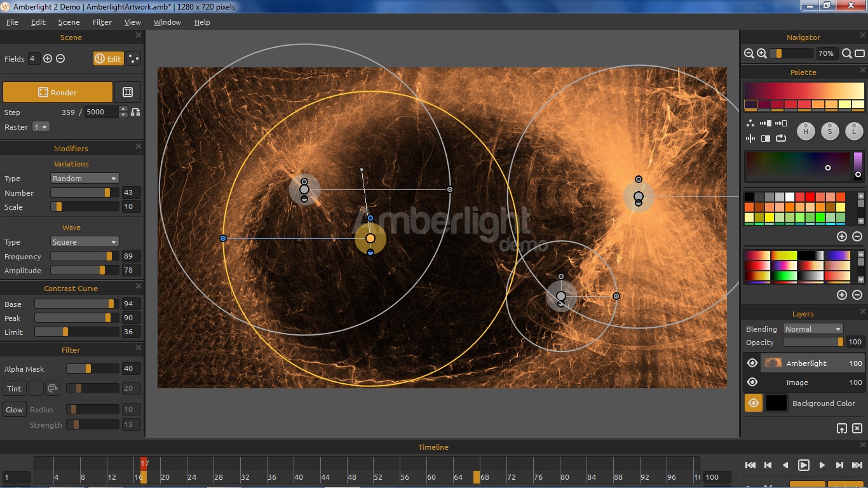The height and width of the screenshot is (488, 868).
Task: Click the Fields count input
Action: pos(33,58)
